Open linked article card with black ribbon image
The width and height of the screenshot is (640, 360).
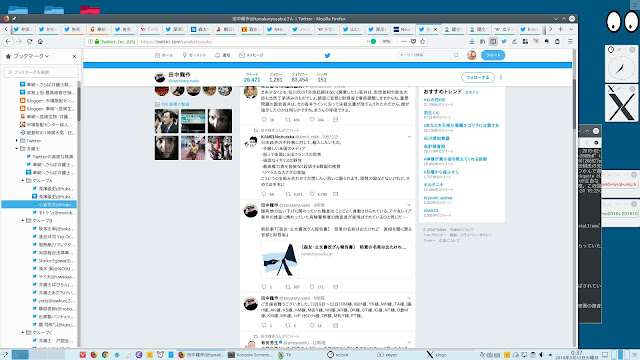pyautogui.click(x=336, y=260)
